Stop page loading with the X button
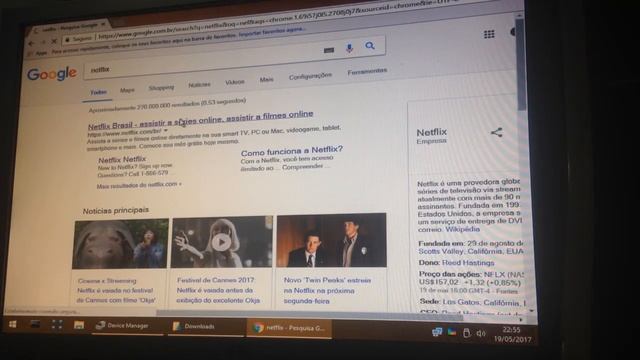 54,42
